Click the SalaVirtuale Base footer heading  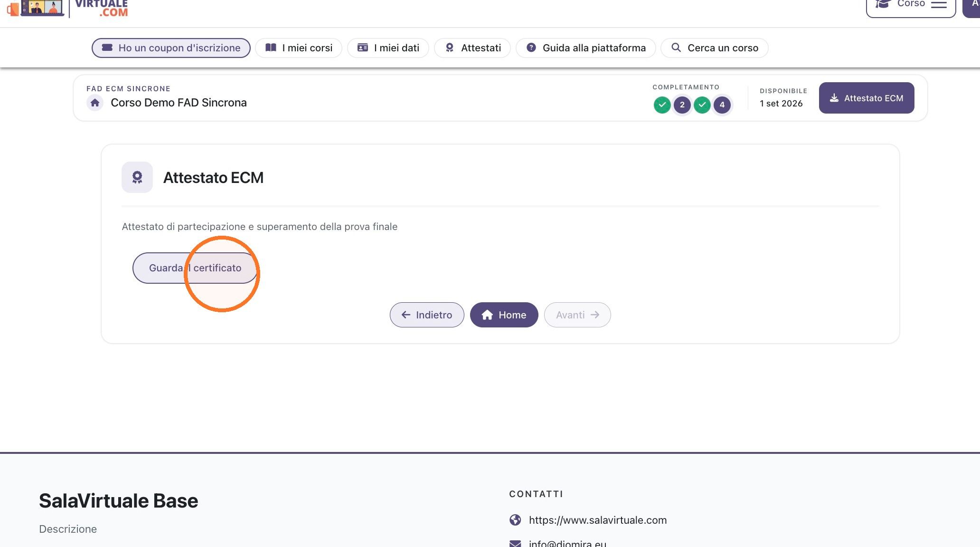click(118, 501)
